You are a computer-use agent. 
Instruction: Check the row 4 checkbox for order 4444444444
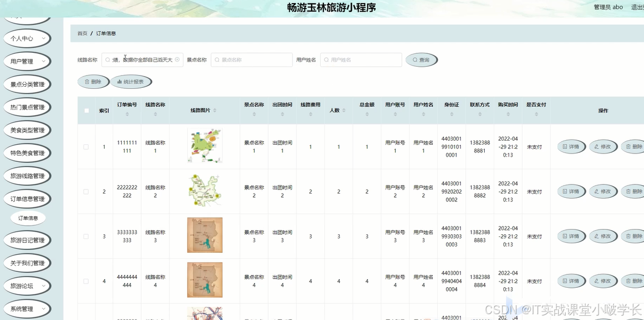point(86,281)
